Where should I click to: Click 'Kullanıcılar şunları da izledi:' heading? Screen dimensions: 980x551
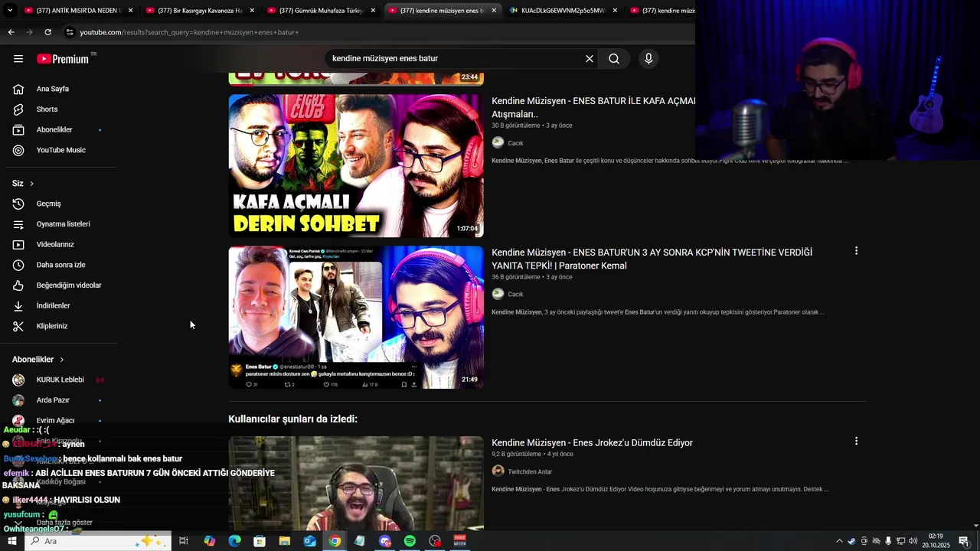292,419
